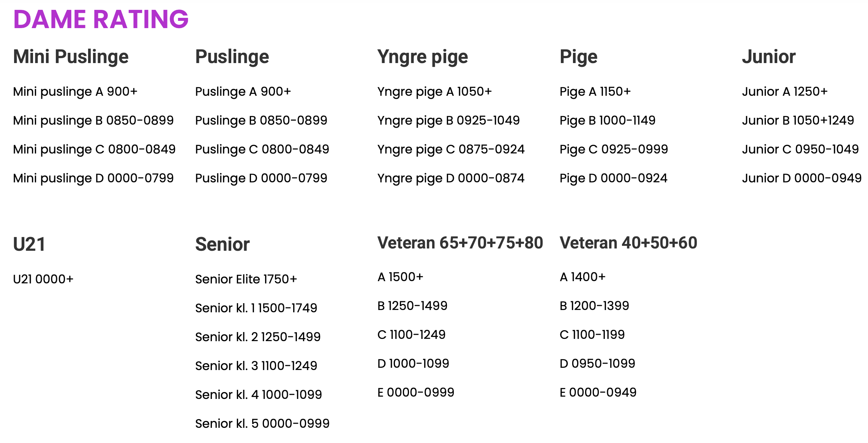Select Puslinge D 0000-0799
The image size is (868, 443).
point(261,178)
